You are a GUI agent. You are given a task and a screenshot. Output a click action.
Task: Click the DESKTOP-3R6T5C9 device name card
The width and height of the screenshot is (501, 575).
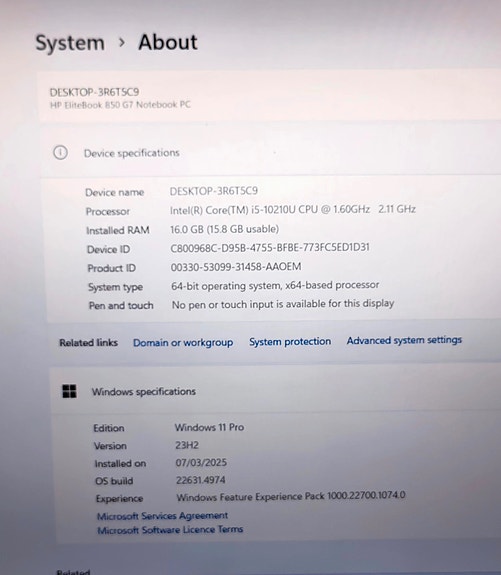click(270, 98)
